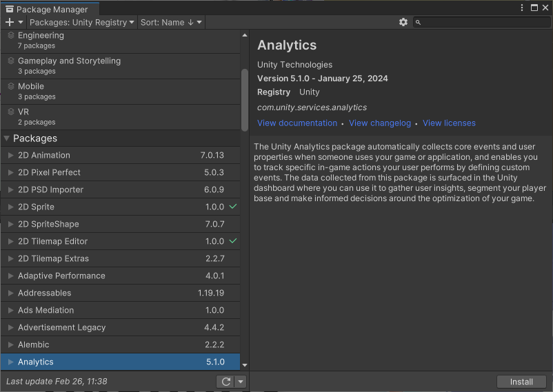
Task: Select the Mobile feature set
Action: click(x=120, y=92)
